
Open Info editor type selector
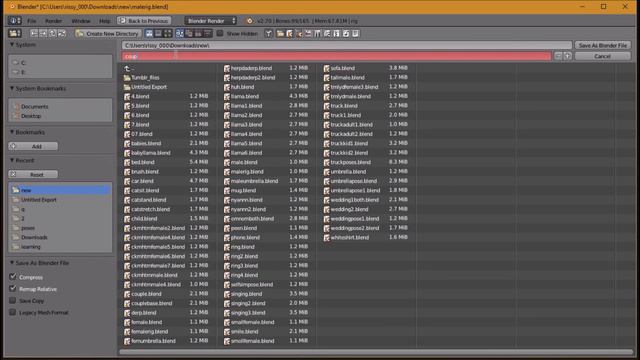(x=15, y=20)
